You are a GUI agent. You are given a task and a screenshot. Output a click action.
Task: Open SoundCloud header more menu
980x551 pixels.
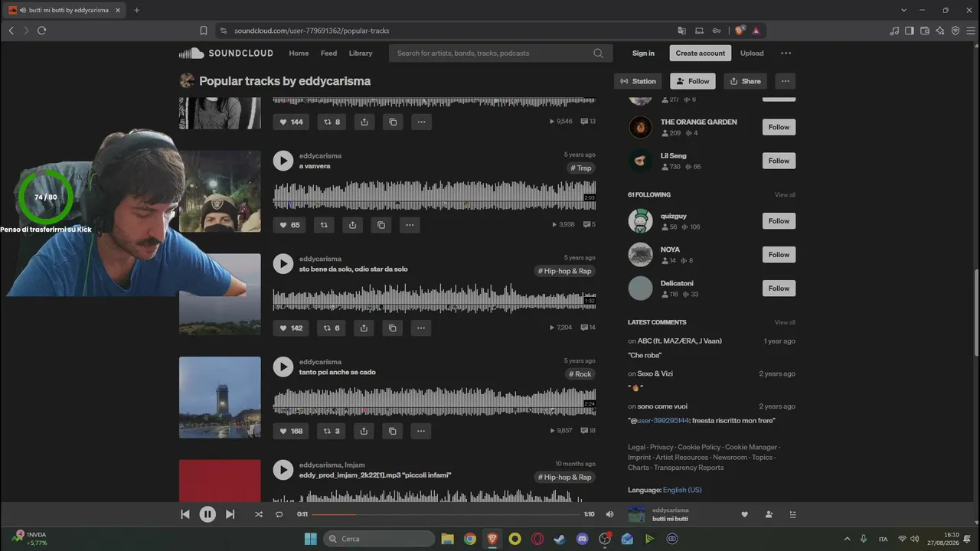pos(786,54)
